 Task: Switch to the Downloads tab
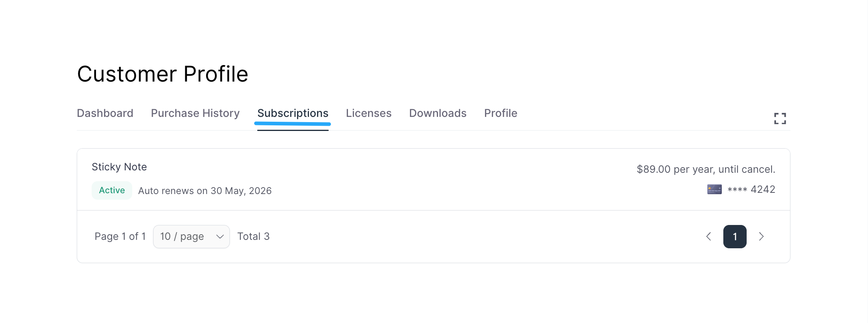[438, 113]
